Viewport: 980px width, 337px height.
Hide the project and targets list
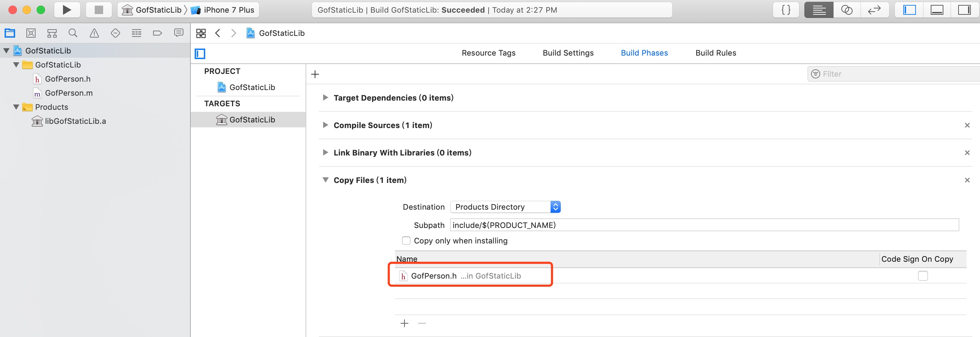coord(200,53)
